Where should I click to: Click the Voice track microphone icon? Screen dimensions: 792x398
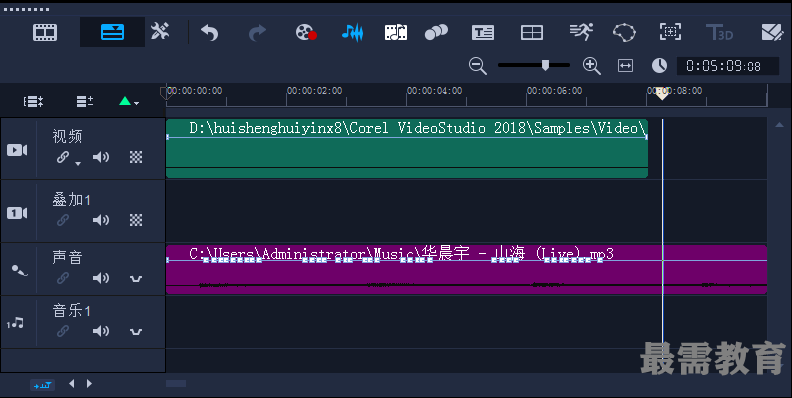point(19,271)
